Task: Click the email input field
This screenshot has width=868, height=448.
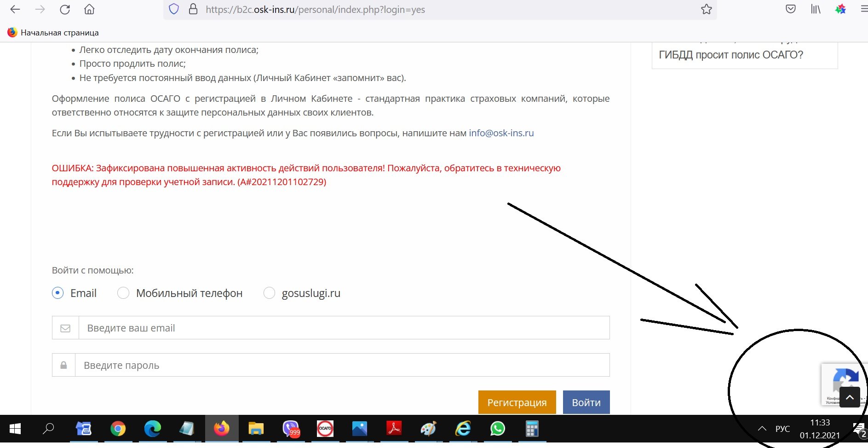Action: point(344,328)
